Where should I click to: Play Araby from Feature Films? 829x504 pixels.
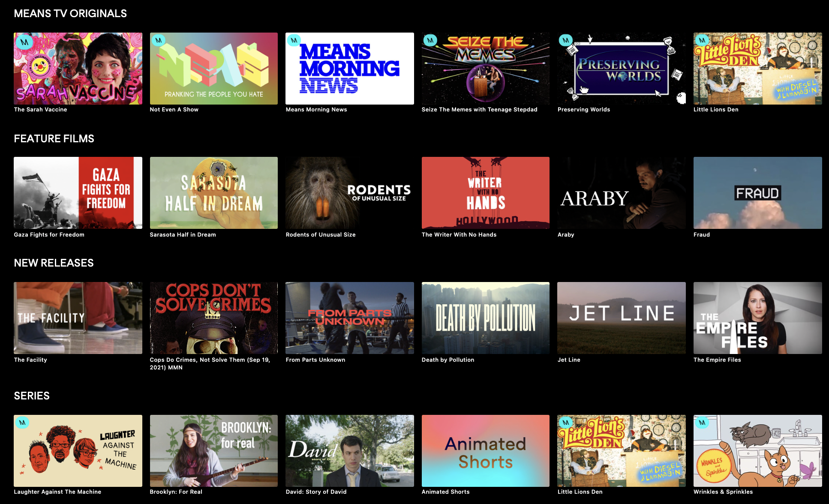click(621, 193)
